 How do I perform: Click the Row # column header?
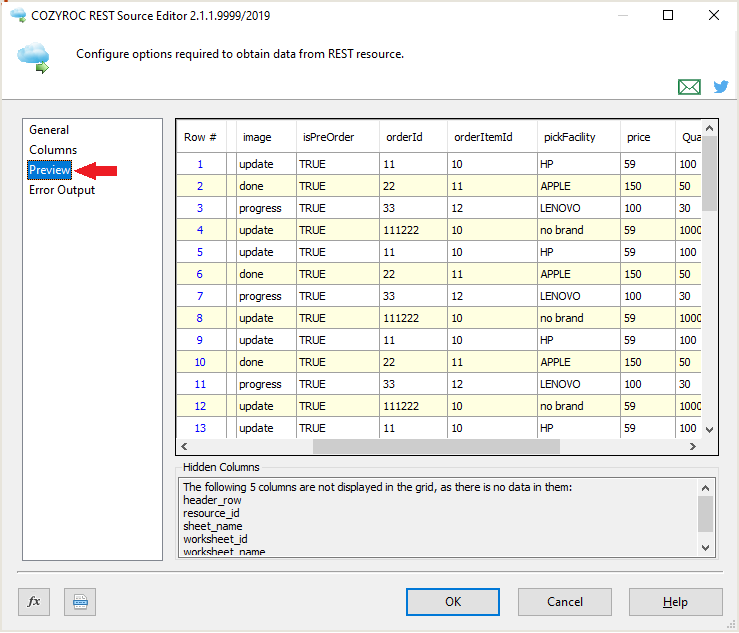click(201, 137)
